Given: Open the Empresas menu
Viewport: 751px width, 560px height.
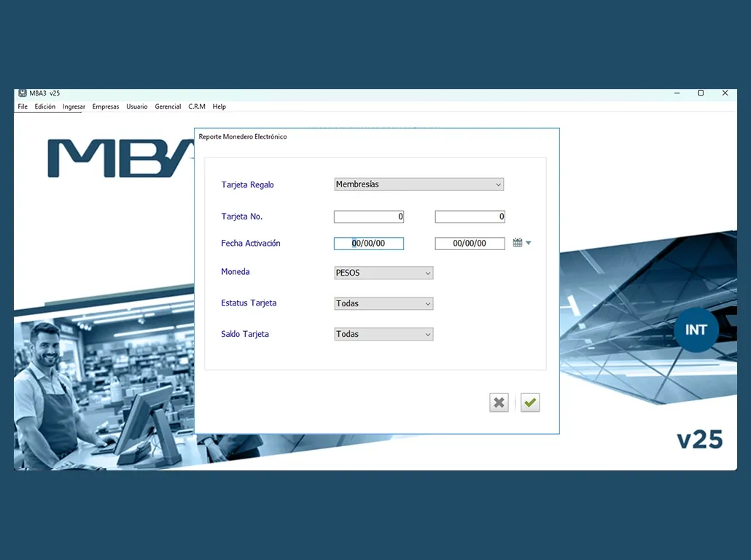Looking at the screenshot, I should pos(106,106).
